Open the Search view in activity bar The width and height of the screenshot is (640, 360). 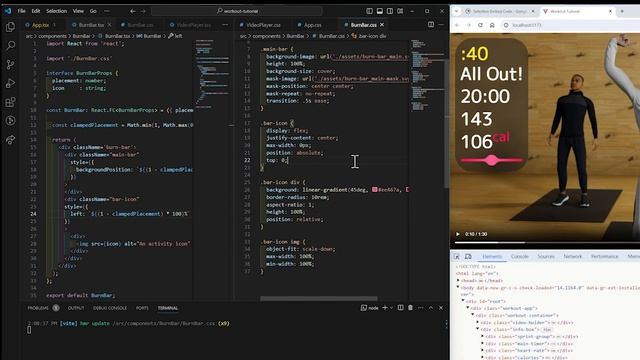point(11,46)
